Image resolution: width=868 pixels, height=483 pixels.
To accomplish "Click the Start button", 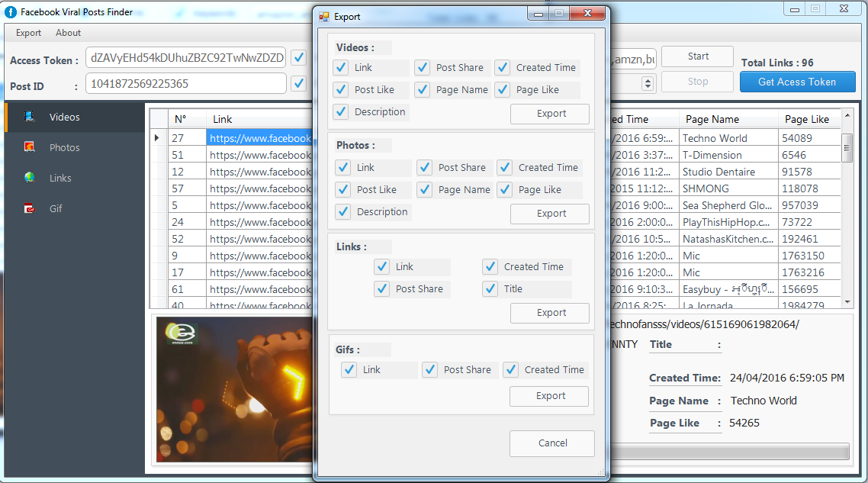I will tap(697, 56).
